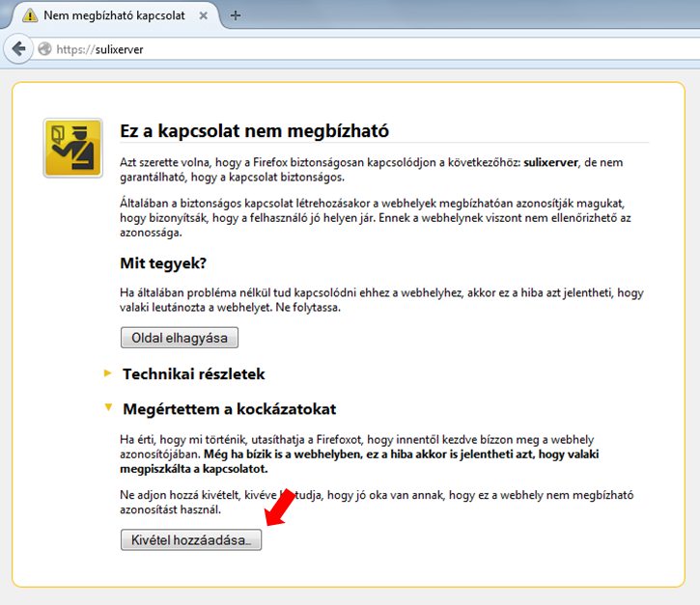Click the 'Mit tegyek?' heading

click(x=163, y=263)
